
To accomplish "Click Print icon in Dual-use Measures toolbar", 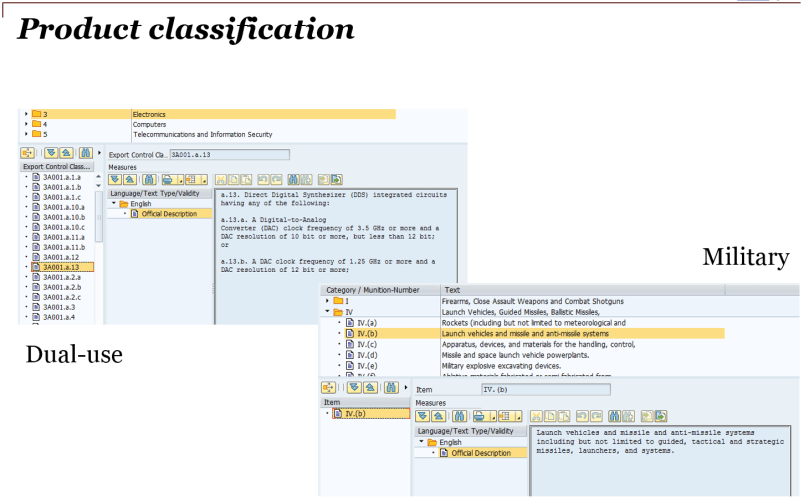I will pyautogui.click(x=167, y=180).
